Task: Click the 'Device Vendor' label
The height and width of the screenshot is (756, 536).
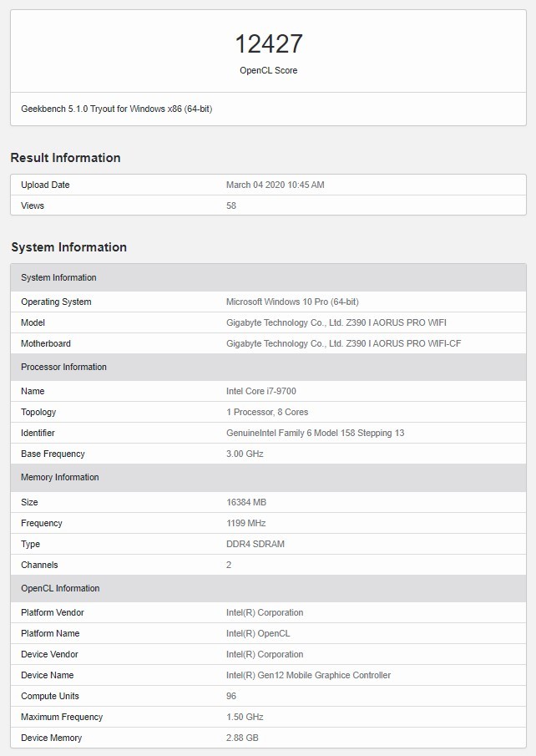Action: pyautogui.click(x=49, y=654)
